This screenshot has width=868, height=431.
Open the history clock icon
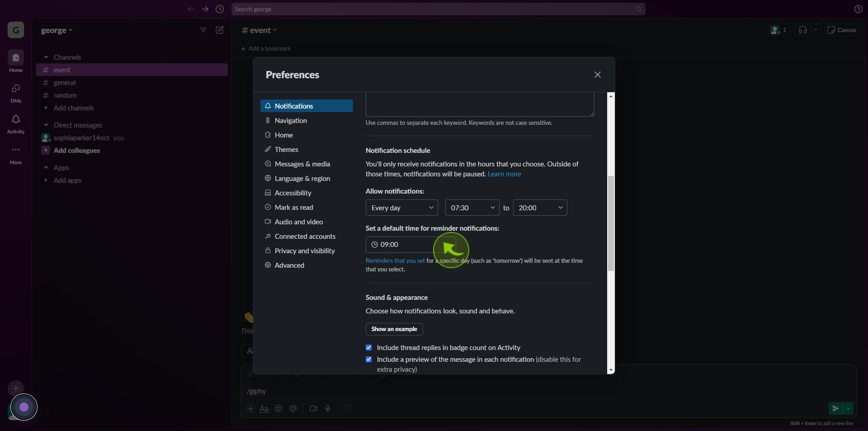pyautogui.click(x=220, y=9)
